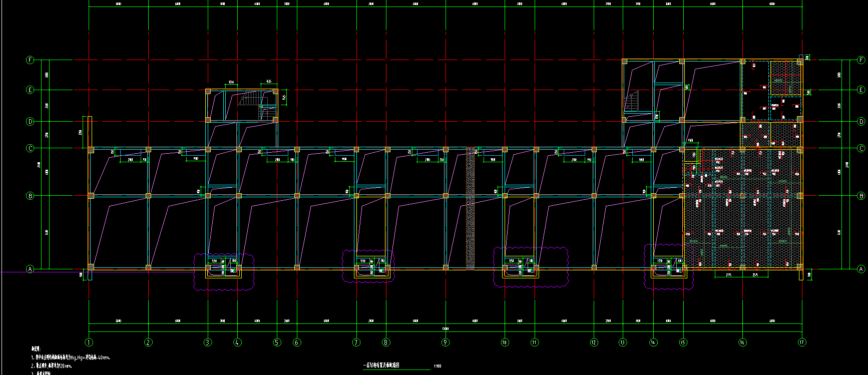
Task: Select grid axis bubble 15 at bottom
Action: (683, 342)
